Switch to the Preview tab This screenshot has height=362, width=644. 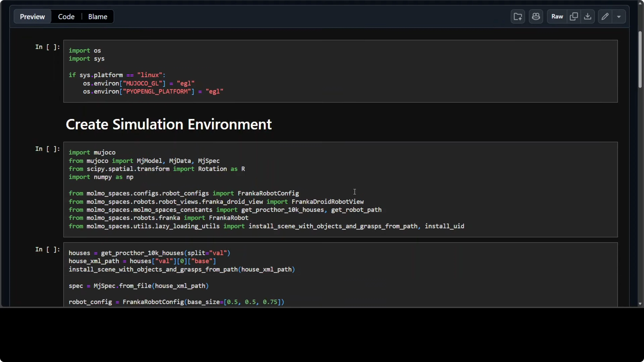(x=32, y=16)
